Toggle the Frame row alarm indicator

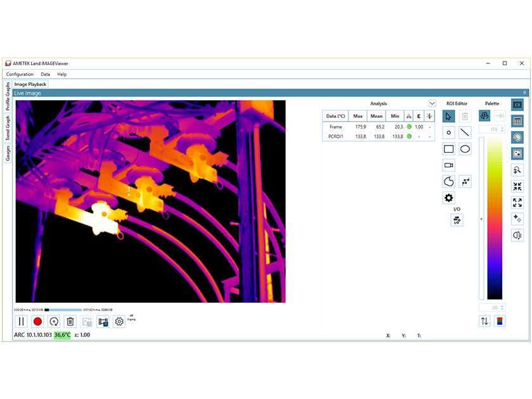409,127
